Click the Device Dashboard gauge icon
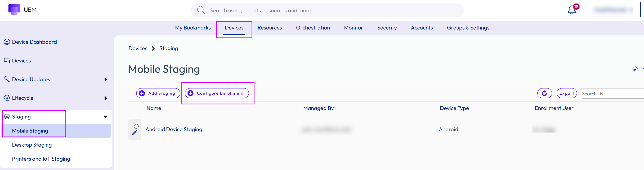This screenshot has height=170, width=644. pyautogui.click(x=7, y=42)
